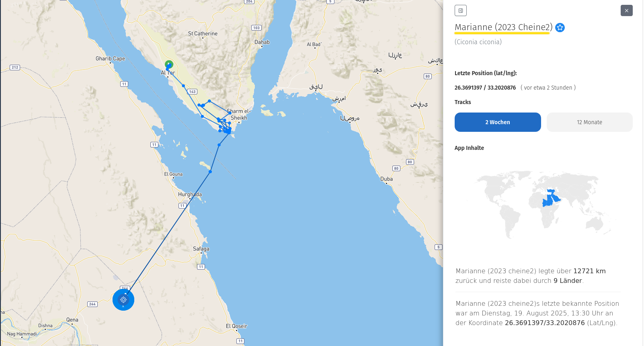
Task: Switch to the 12 Monate track range
Action: coord(589,122)
